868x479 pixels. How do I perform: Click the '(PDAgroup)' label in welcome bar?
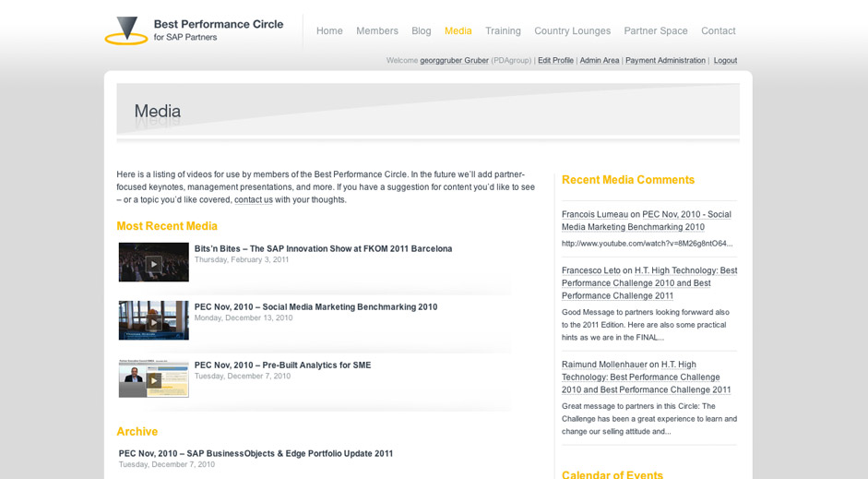coord(511,60)
